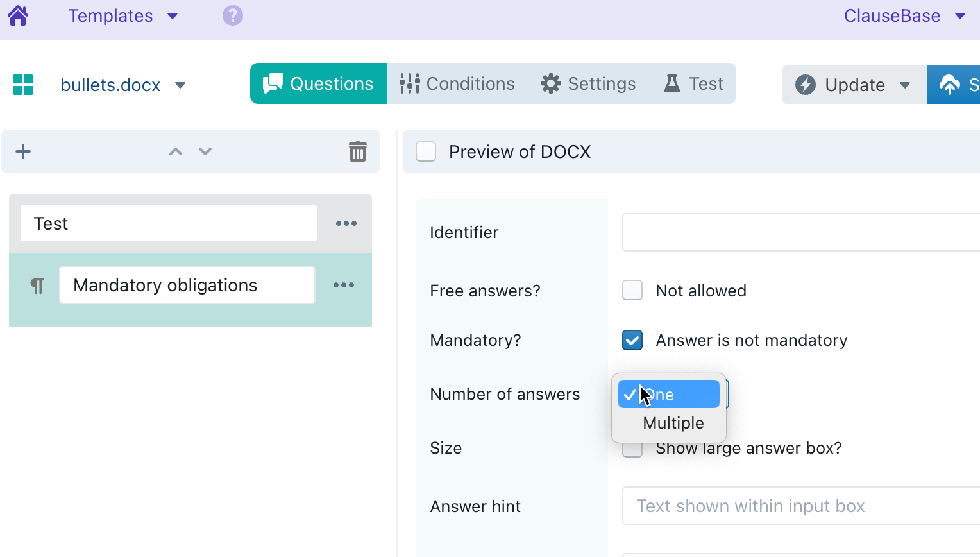Switch to the Conditions tab

point(457,83)
